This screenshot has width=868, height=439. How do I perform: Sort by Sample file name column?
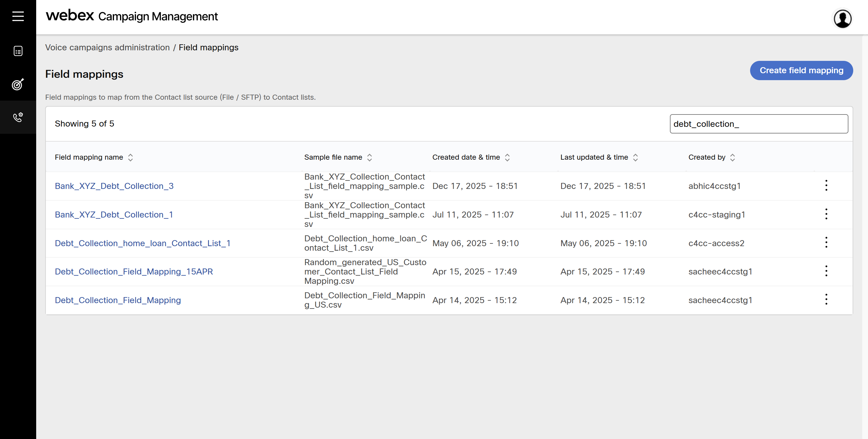(369, 157)
